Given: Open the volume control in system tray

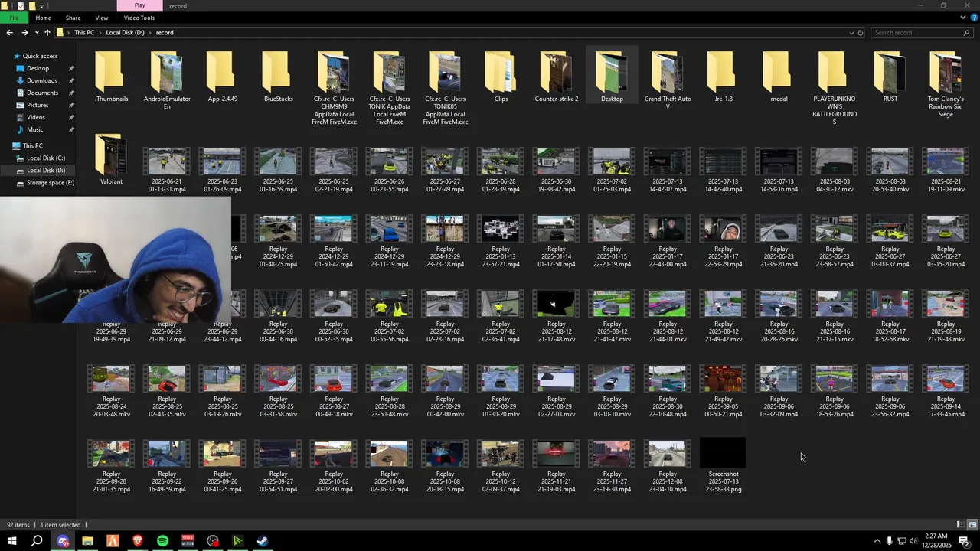Looking at the screenshot, I should (x=913, y=541).
